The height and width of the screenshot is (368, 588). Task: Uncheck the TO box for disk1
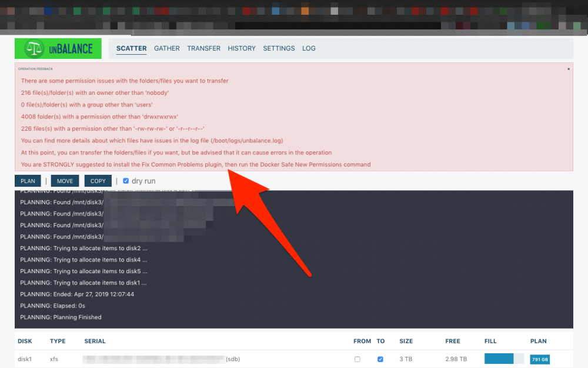[x=380, y=359]
